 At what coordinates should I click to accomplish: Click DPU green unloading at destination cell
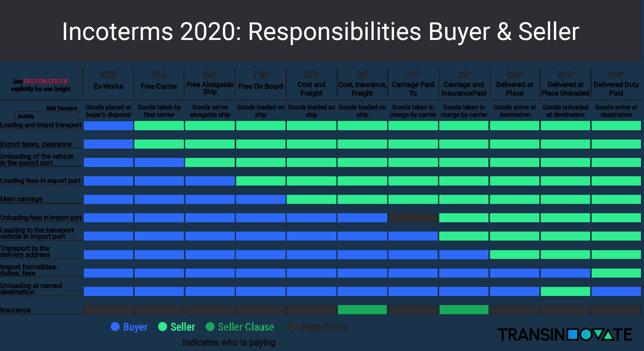[565, 291]
